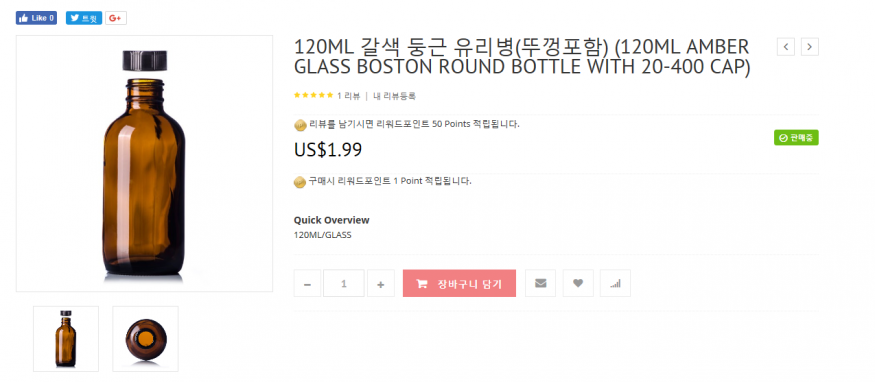Click the green 판매중 availability badge

[x=796, y=138]
